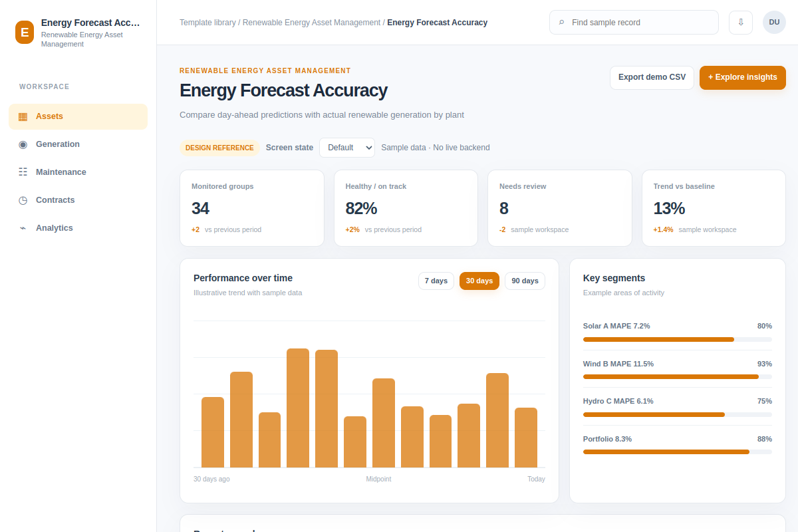Viewport: 798px width, 532px height.
Task: Select the 30 days range
Action: click(x=479, y=281)
